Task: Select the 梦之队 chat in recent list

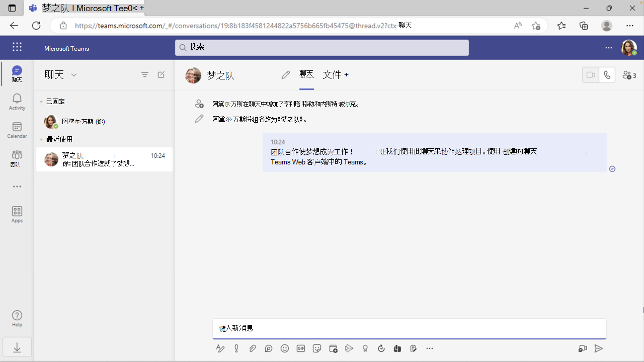Action: pyautogui.click(x=104, y=159)
